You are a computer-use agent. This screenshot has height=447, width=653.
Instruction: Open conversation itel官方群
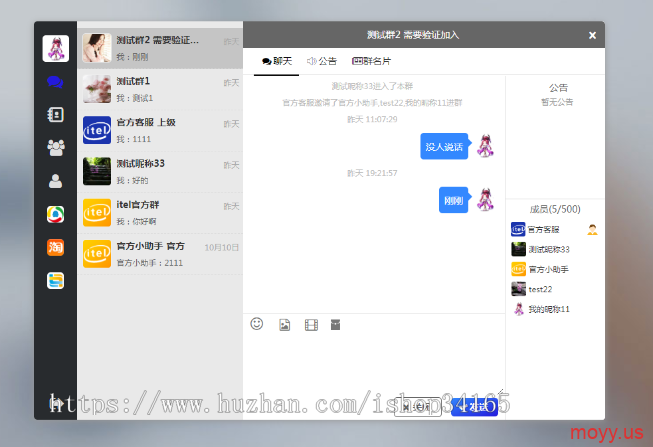pos(160,213)
